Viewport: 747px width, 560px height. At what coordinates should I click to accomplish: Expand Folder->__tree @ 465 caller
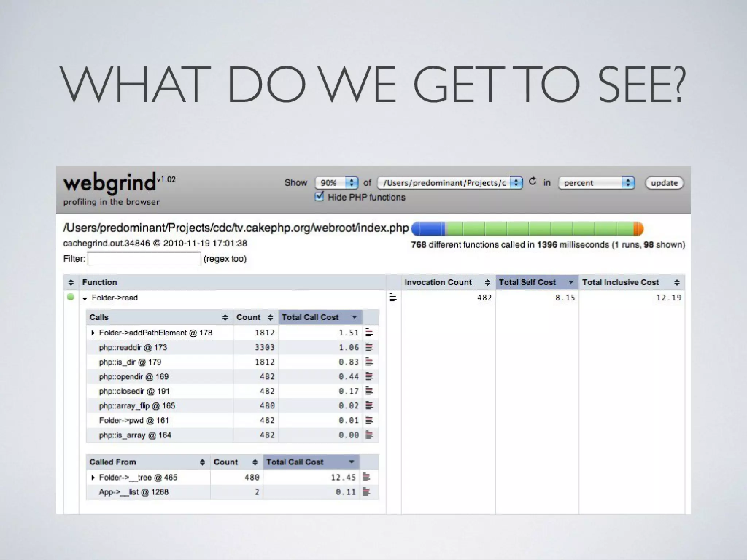pyautogui.click(x=93, y=477)
